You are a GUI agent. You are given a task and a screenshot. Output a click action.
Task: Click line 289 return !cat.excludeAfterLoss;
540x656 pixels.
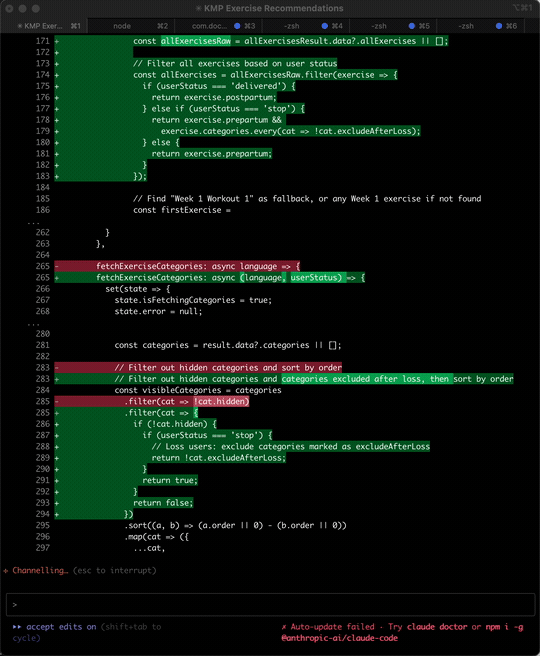[219, 458]
